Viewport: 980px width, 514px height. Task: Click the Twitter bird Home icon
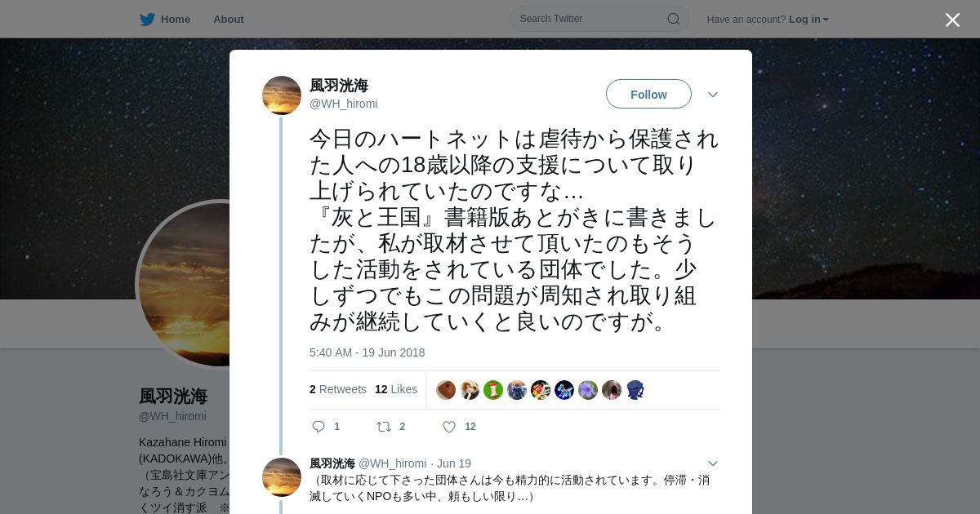tap(147, 20)
